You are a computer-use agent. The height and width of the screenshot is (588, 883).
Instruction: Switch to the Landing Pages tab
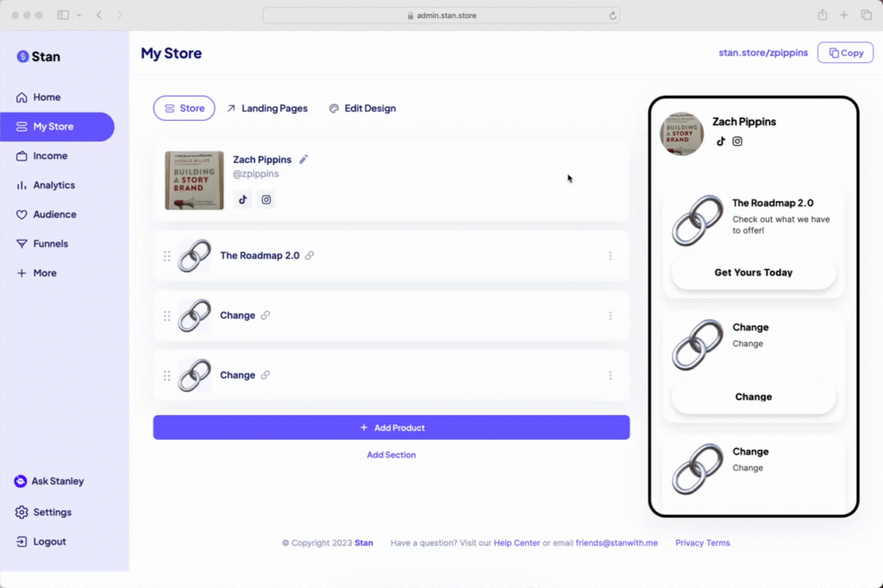[x=270, y=108]
